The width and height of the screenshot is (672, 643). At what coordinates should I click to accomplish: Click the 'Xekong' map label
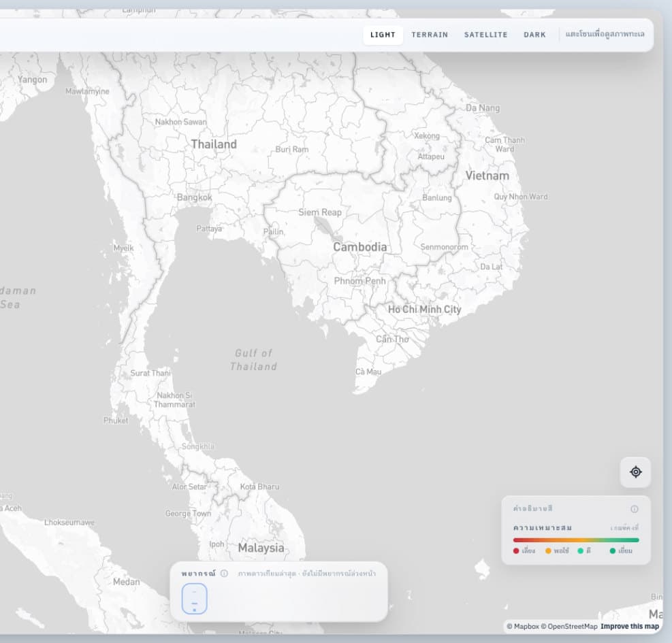point(427,136)
